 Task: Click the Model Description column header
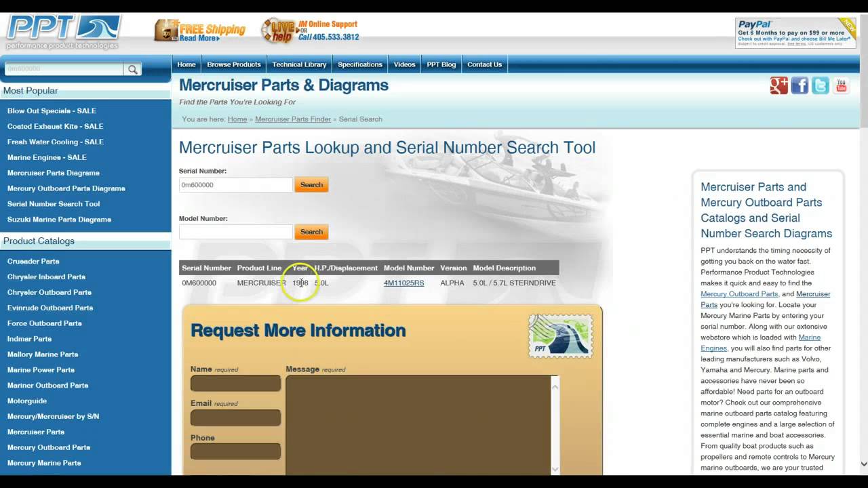(505, 268)
